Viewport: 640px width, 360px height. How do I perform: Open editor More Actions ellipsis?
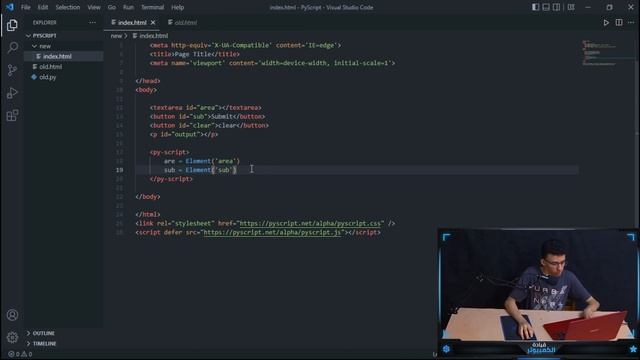[x=631, y=23]
